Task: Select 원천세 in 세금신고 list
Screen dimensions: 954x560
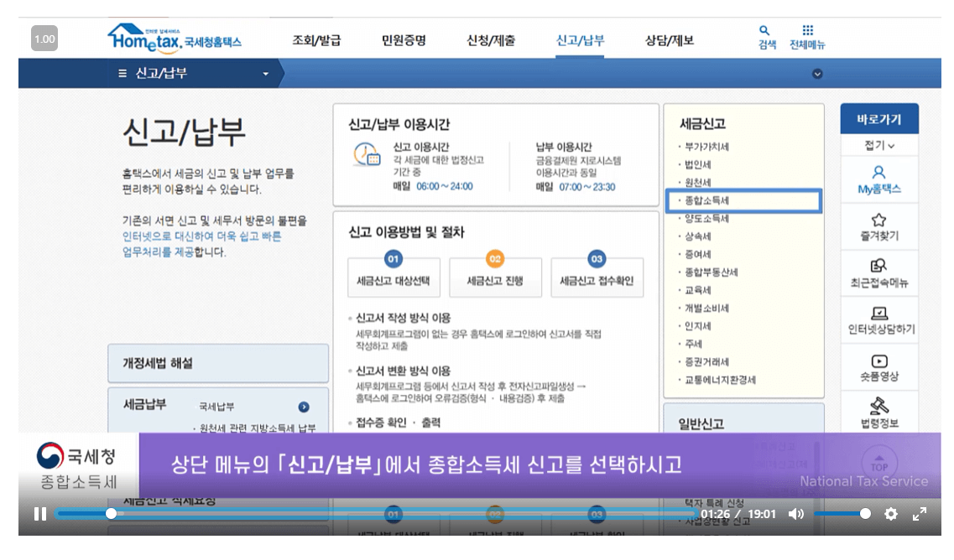Action: [698, 183]
